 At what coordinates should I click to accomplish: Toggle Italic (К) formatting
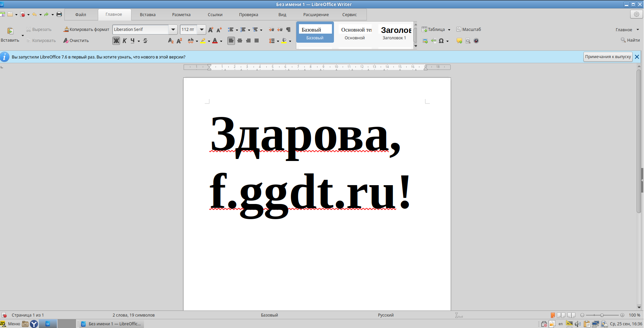(124, 41)
